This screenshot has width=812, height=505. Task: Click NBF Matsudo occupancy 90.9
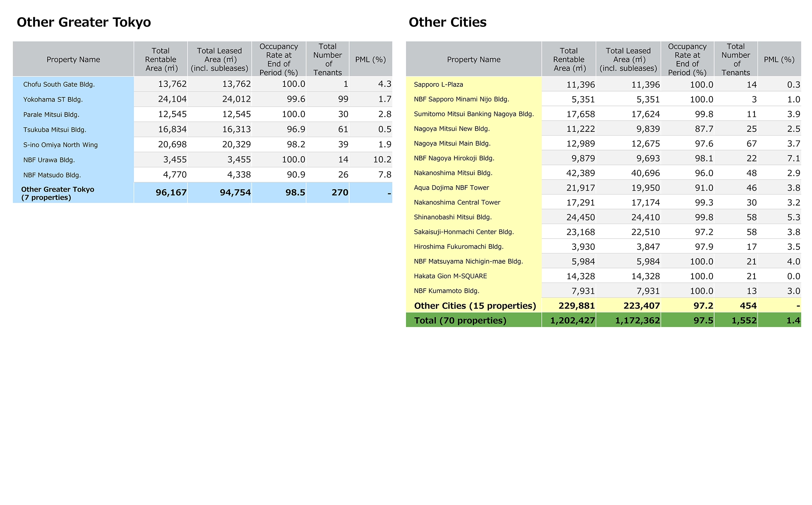[296, 174]
